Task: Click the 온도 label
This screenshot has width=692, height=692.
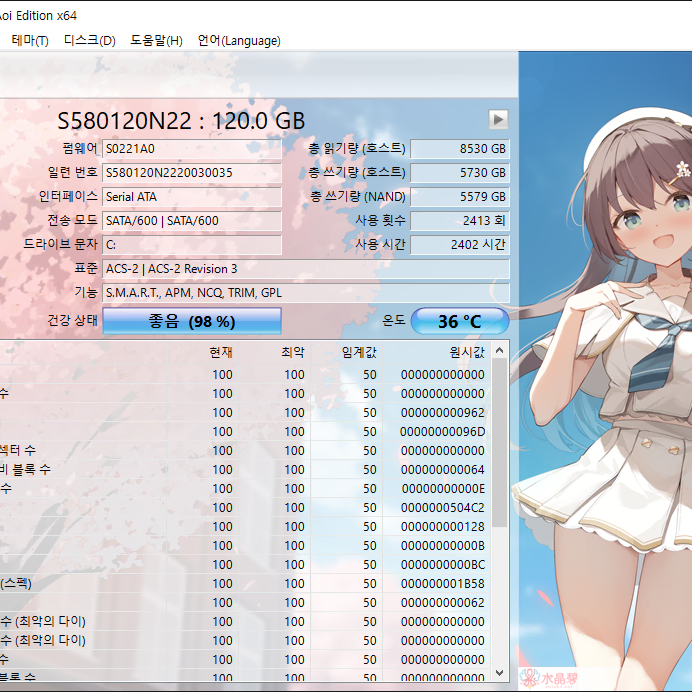Action: coord(394,320)
